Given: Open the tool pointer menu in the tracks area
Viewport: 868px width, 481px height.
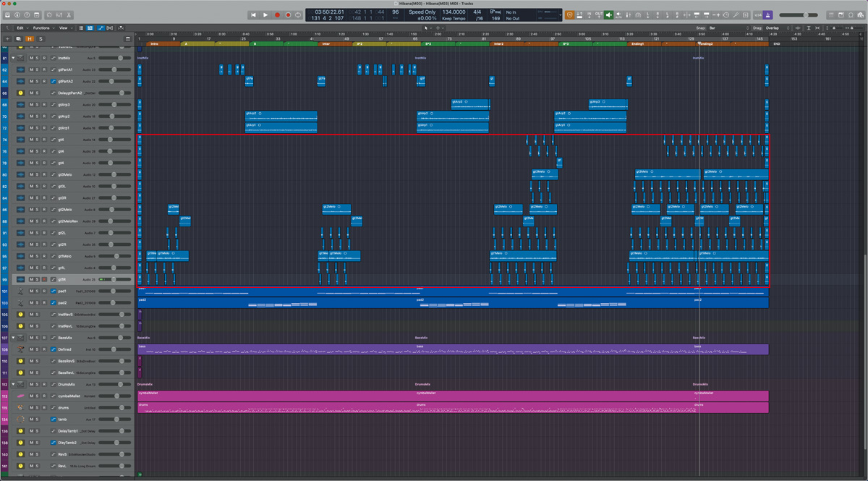Looking at the screenshot, I should [x=427, y=28].
